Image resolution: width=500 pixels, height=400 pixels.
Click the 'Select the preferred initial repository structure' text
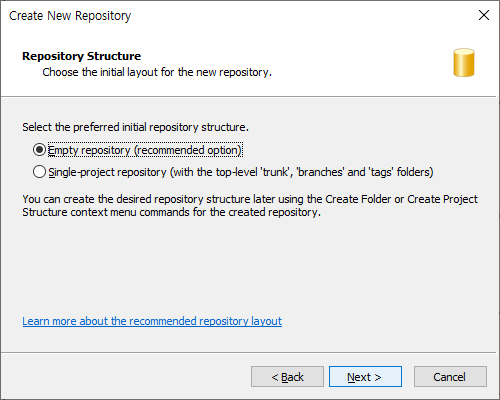click(135, 127)
